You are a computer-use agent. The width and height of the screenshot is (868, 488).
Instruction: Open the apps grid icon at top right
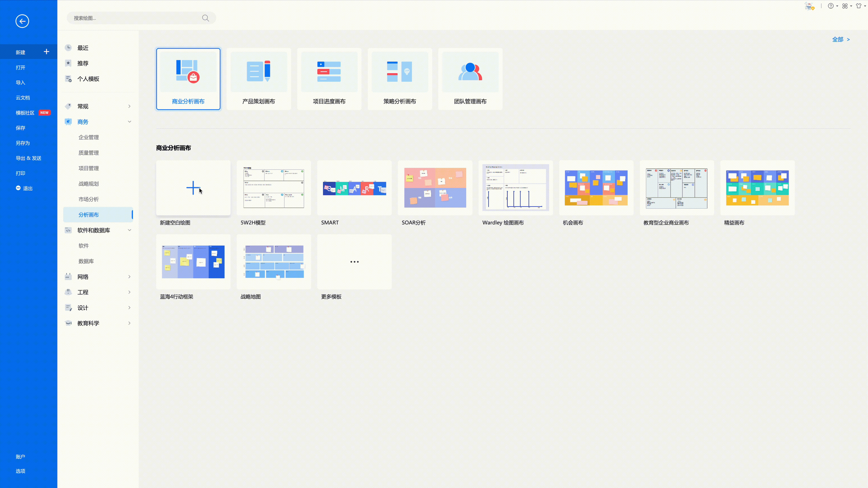click(845, 6)
